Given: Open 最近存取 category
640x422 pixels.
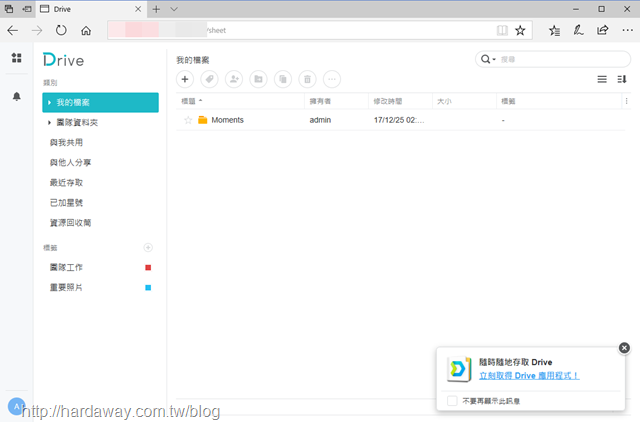Looking at the screenshot, I should pyautogui.click(x=66, y=182).
